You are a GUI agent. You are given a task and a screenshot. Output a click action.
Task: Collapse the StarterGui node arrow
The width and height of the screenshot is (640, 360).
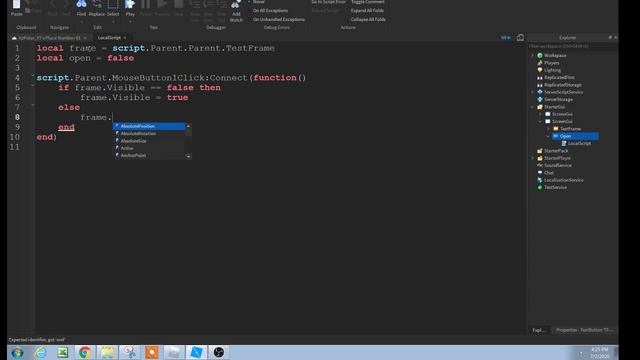532,107
